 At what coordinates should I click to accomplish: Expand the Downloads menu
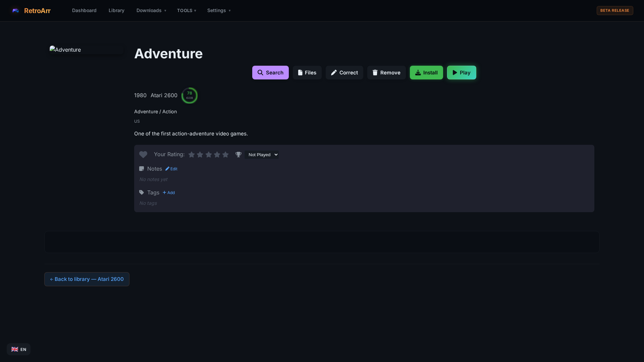click(x=151, y=11)
